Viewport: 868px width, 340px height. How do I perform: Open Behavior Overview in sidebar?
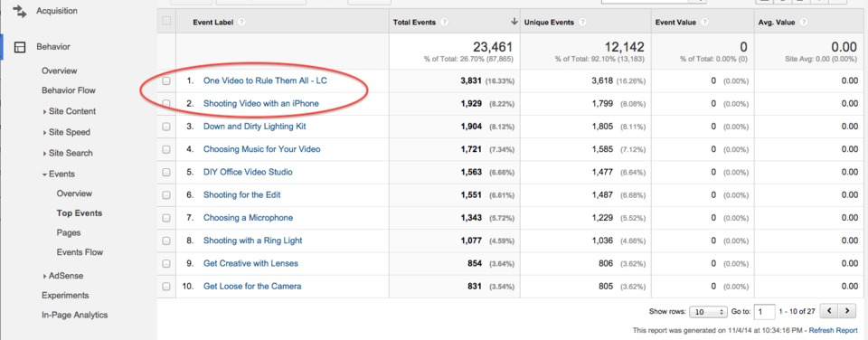click(60, 71)
